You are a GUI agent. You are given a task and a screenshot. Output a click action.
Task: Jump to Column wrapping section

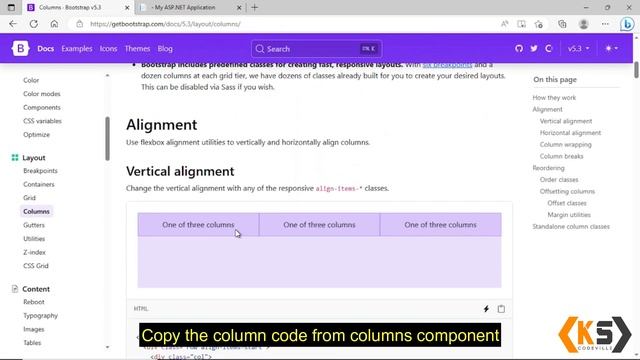[x=565, y=144]
